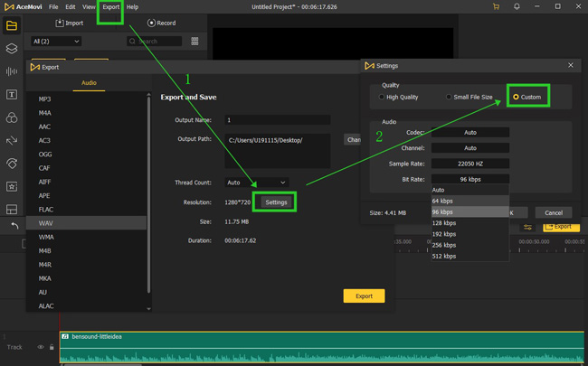Open the Bit Rate 96 kbps dropdown
Screen dimensions: 588x366
click(470, 179)
